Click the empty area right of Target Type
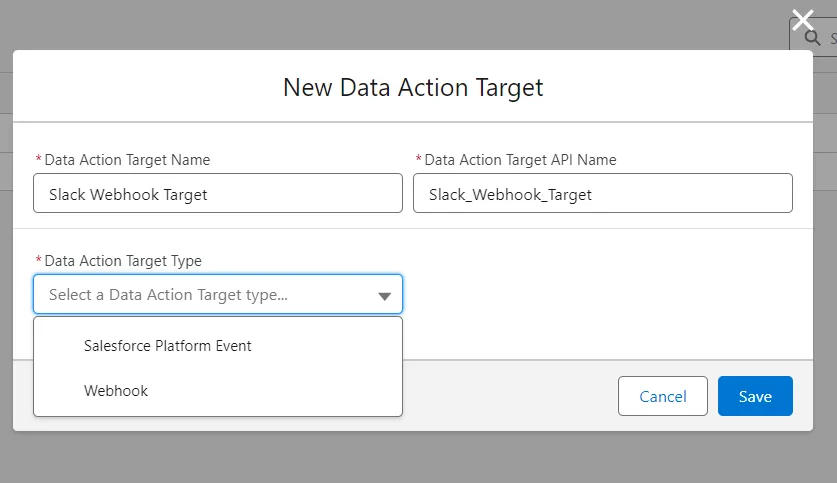The height and width of the screenshot is (483, 837). (x=600, y=290)
